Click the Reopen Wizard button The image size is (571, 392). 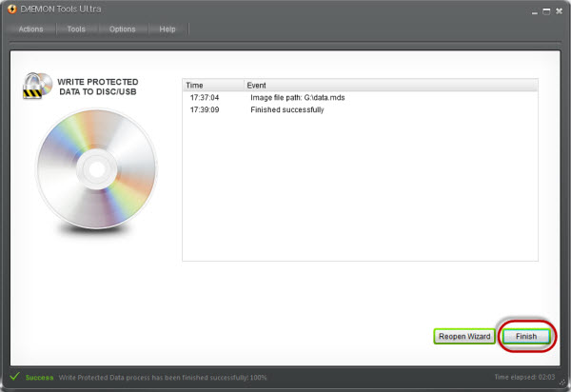point(464,336)
